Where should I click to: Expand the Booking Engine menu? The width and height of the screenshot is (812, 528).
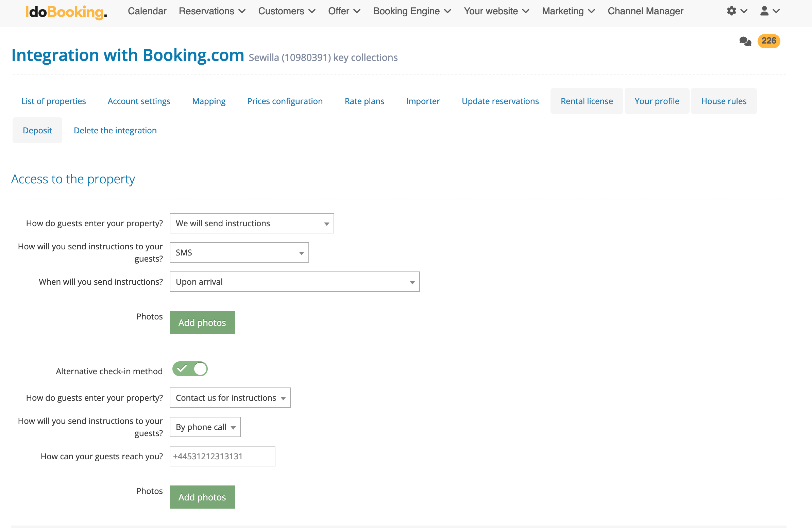411,11
